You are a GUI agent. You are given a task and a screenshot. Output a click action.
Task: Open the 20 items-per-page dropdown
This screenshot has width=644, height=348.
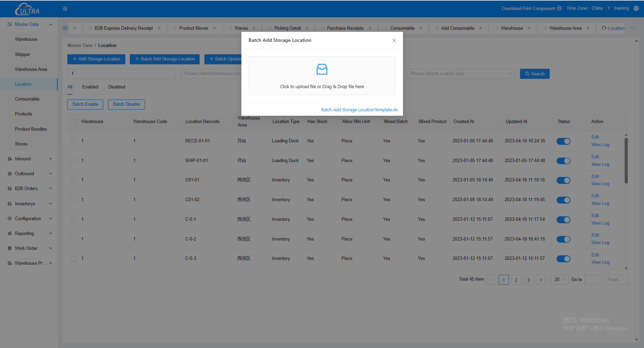pos(559,280)
